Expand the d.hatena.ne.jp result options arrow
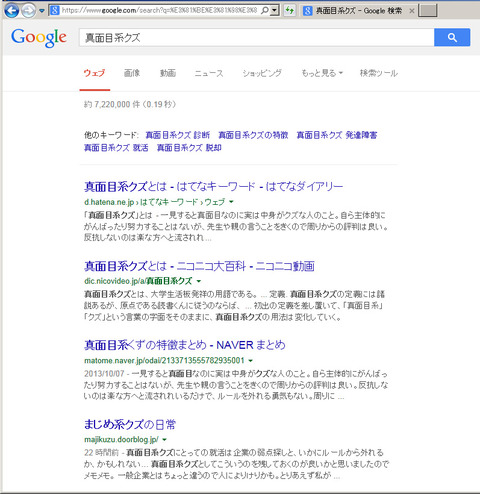 click(x=231, y=202)
